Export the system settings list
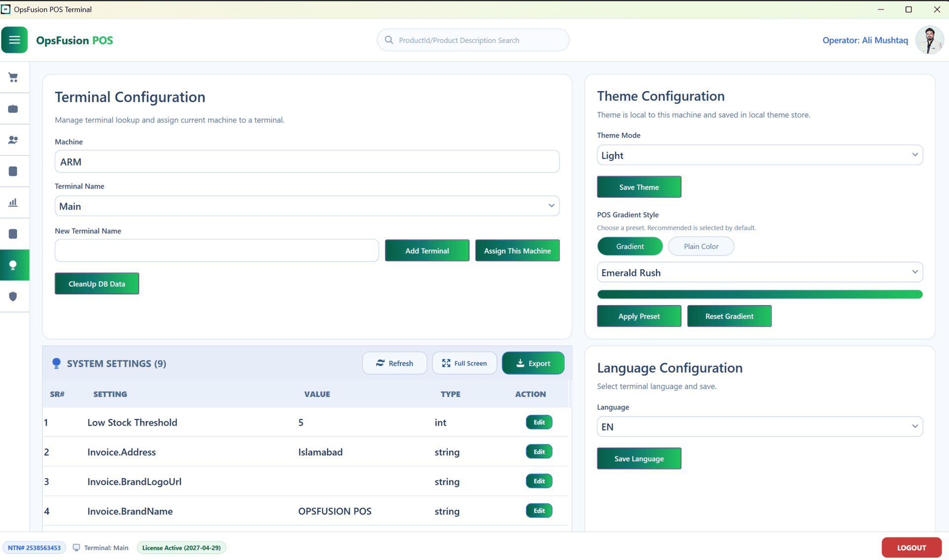The image size is (949, 560). (x=533, y=363)
